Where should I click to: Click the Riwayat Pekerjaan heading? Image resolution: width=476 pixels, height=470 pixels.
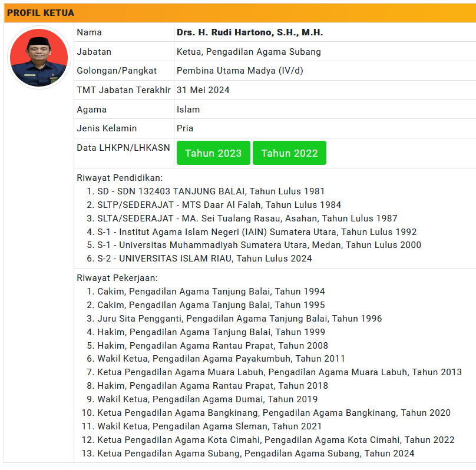118,278
